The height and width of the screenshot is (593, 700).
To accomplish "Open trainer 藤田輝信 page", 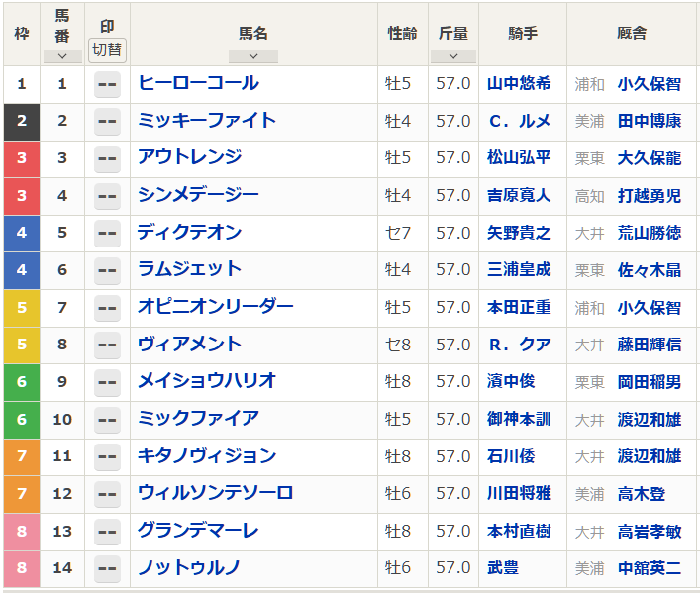I will [x=650, y=345].
